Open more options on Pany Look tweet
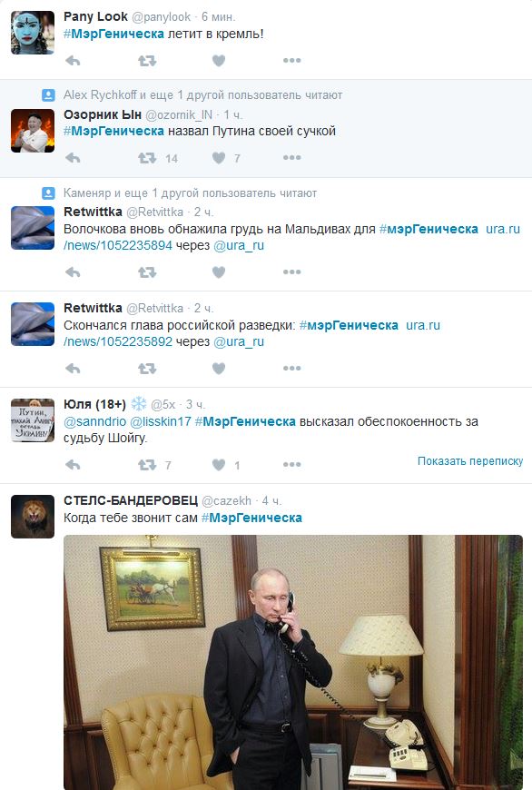The image size is (532, 790). [291, 61]
